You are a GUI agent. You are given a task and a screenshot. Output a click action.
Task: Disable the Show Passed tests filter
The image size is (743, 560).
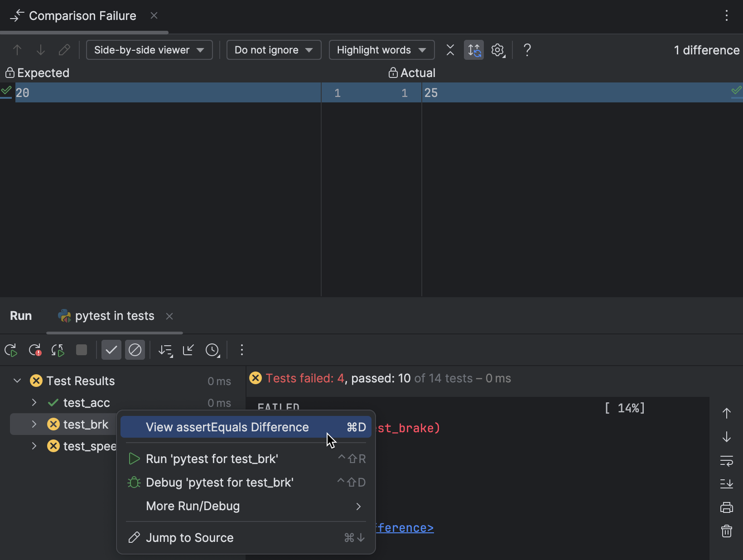111,350
